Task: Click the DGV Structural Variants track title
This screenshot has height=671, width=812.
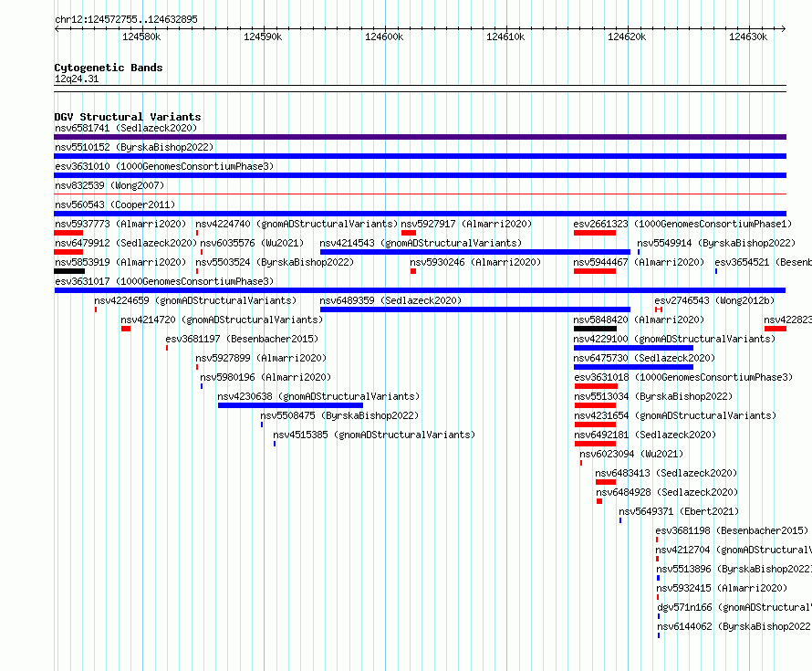Action: pos(128,117)
